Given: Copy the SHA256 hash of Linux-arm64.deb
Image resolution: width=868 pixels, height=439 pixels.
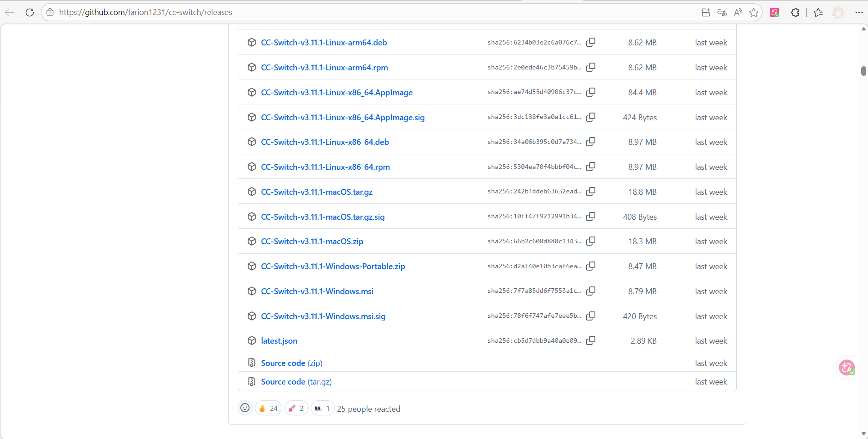Looking at the screenshot, I should coord(591,42).
